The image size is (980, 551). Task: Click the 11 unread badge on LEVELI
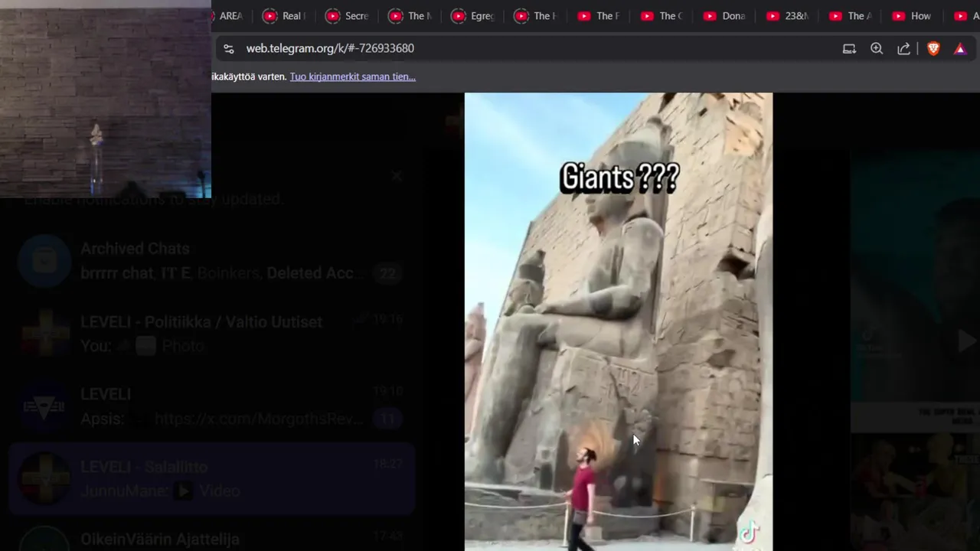point(387,419)
